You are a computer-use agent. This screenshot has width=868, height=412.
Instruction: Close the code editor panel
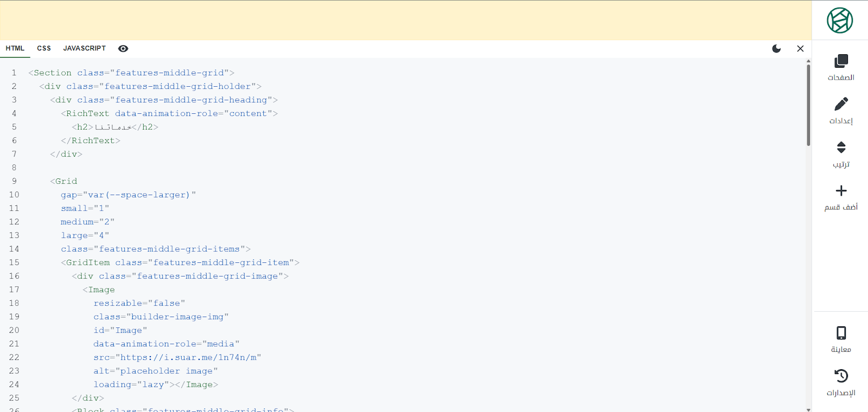pyautogui.click(x=800, y=49)
